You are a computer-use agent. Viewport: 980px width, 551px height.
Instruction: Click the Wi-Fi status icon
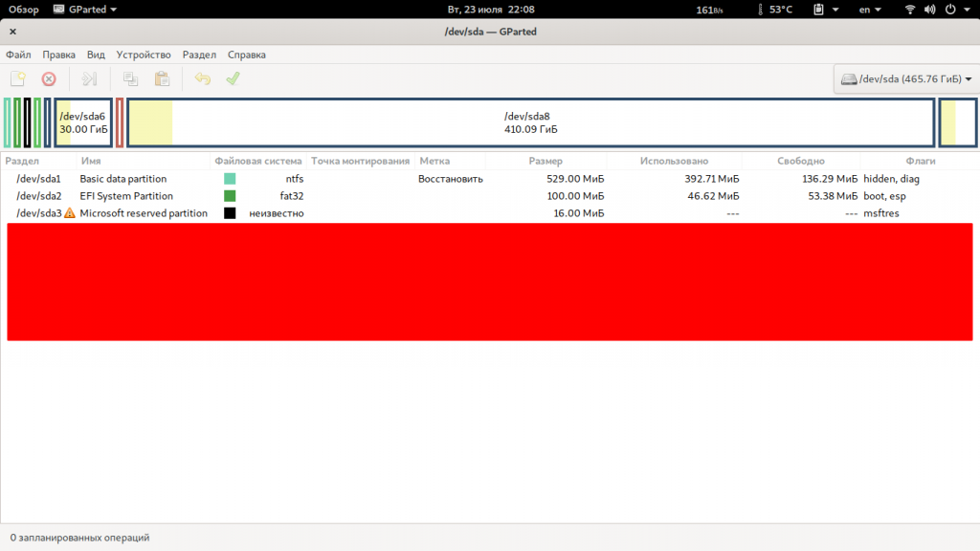tap(910, 10)
